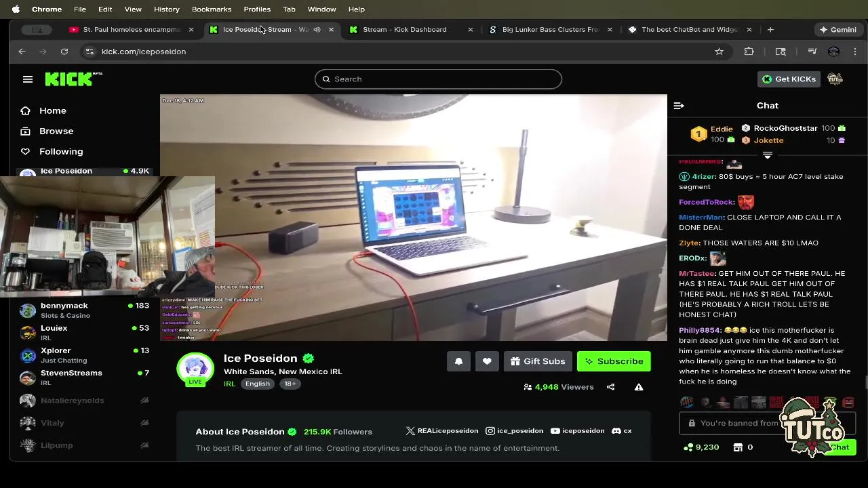Image resolution: width=868 pixels, height=488 pixels.
Task: Open bennymack channel in sidebar
Action: [x=85, y=310]
